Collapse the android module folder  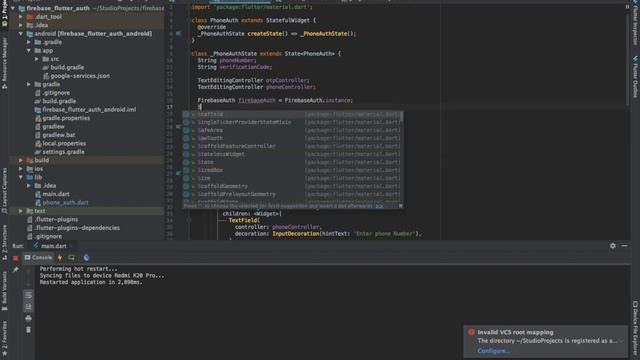pyautogui.click(x=20, y=33)
